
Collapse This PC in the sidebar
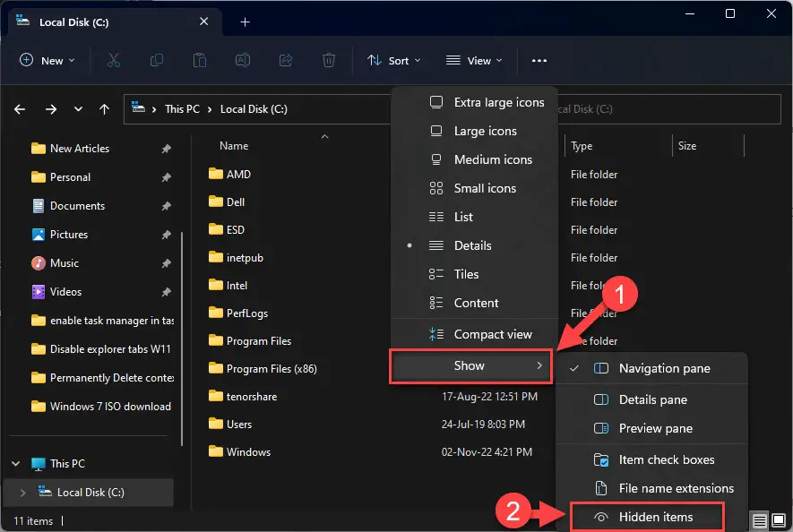[x=15, y=463]
